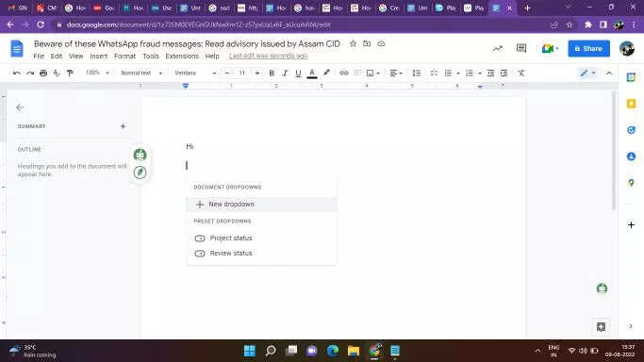Open the highlight color pen tool

pos(326,73)
